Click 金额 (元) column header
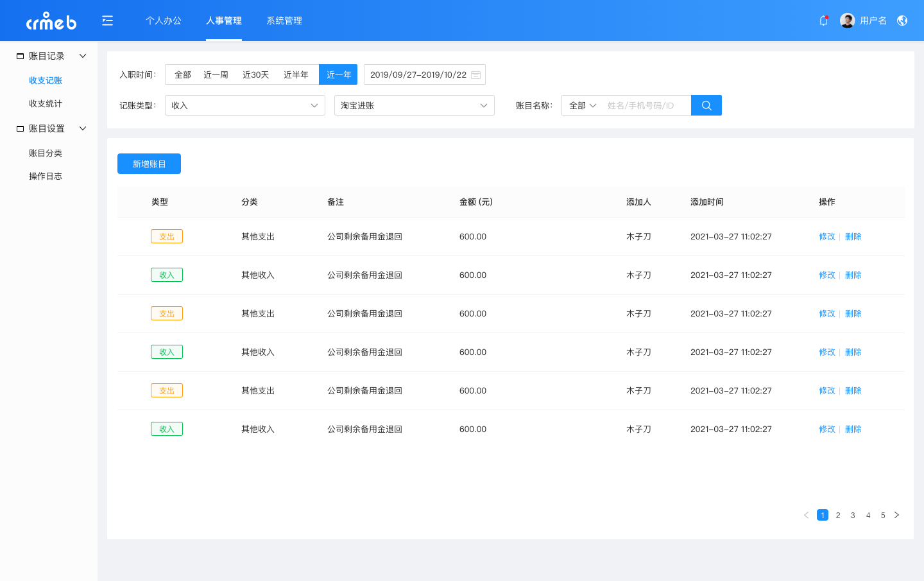 (x=476, y=202)
